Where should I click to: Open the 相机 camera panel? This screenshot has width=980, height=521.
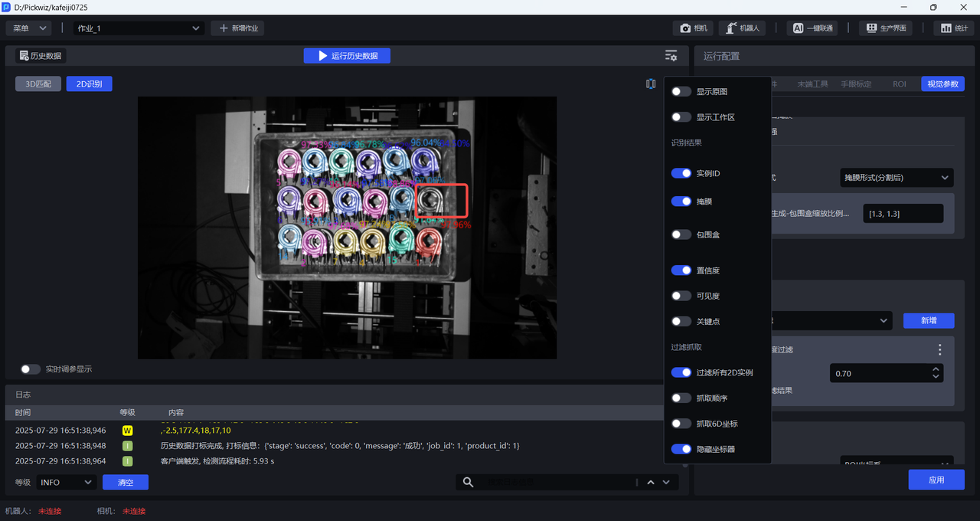[694, 28]
